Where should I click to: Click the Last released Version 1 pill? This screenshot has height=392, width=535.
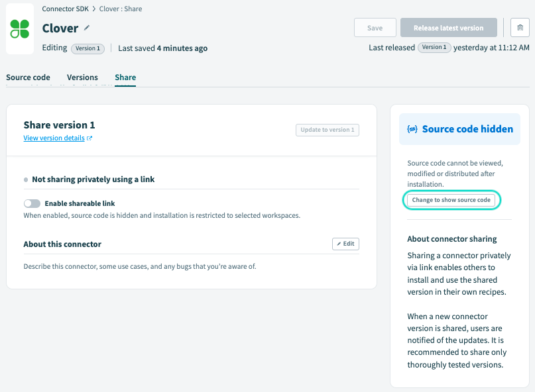(434, 48)
